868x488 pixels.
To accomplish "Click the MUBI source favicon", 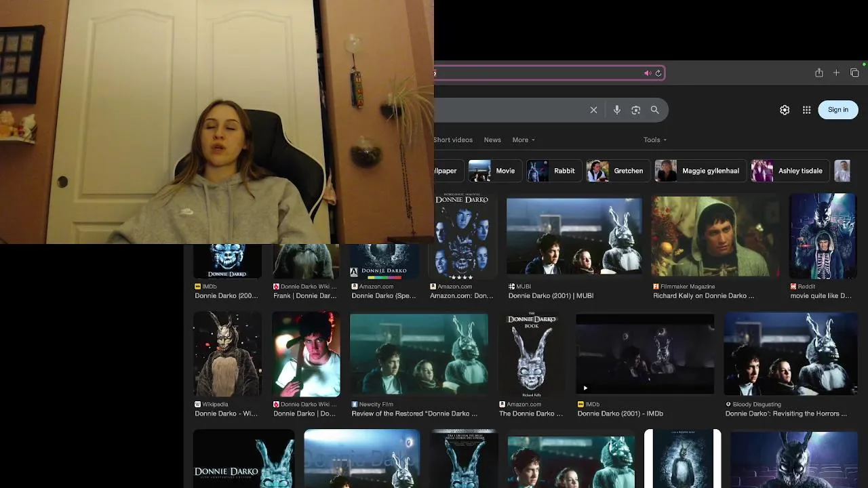I will [x=511, y=287].
